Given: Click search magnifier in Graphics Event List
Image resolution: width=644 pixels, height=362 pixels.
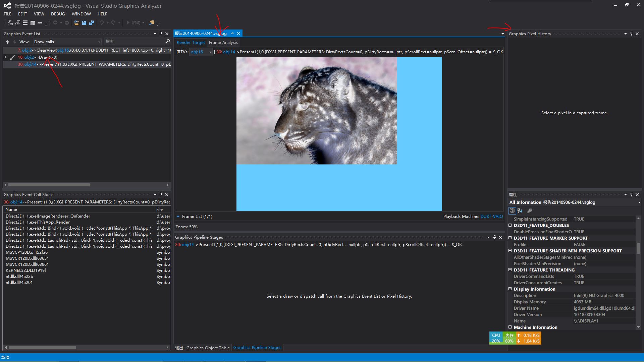Looking at the screenshot, I should 167,42.
